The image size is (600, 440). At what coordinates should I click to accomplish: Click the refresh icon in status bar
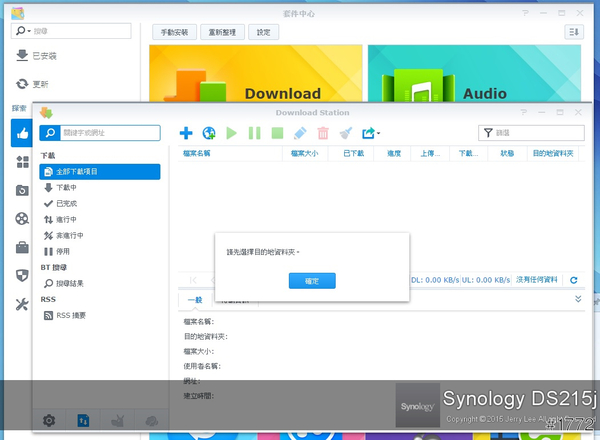[x=573, y=280]
